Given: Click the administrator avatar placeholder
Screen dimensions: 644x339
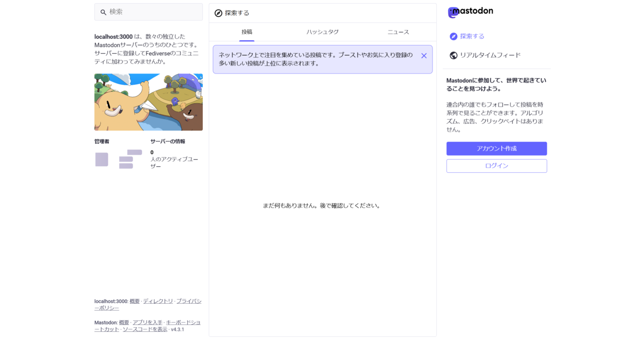Looking at the screenshot, I should tap(102, 159).
